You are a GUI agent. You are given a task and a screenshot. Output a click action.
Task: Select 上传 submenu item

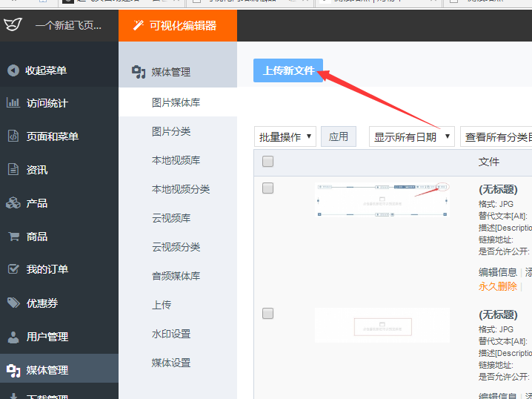point(162,305)
